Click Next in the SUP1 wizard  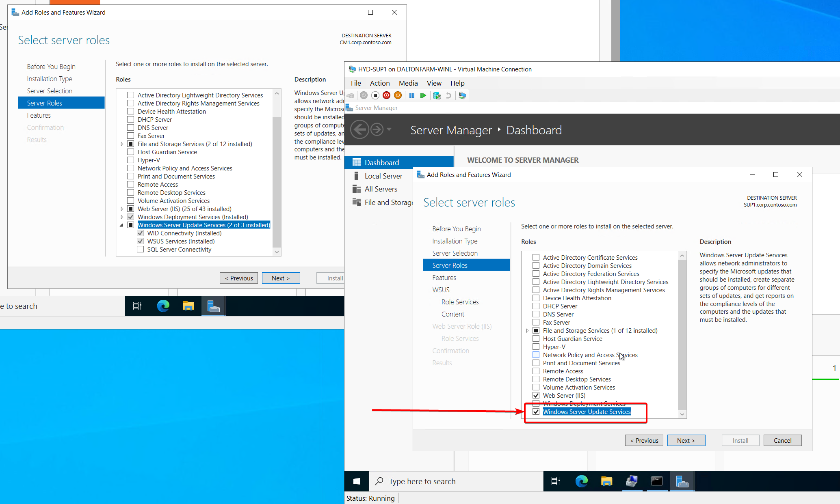pyautogui.click(x=686, y=440)
